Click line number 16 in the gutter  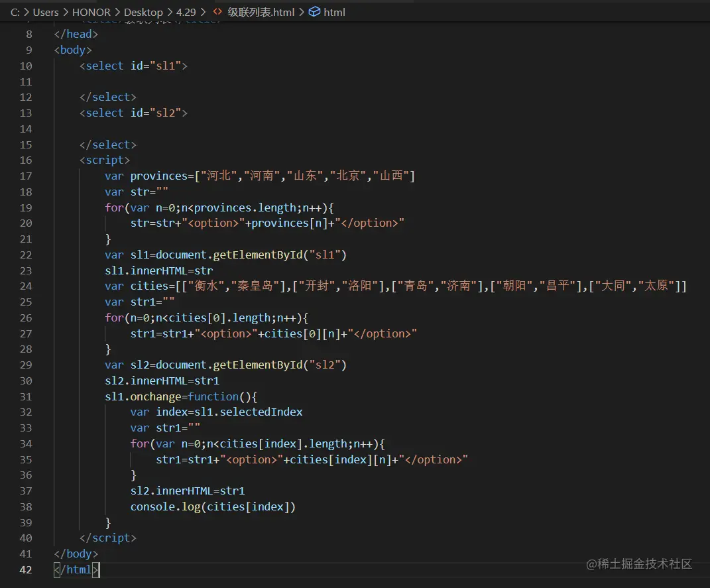click(x=26, y=160)
